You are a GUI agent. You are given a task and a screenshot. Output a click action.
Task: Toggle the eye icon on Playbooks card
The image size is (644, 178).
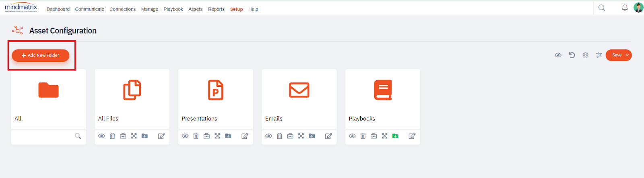[352, 136]
